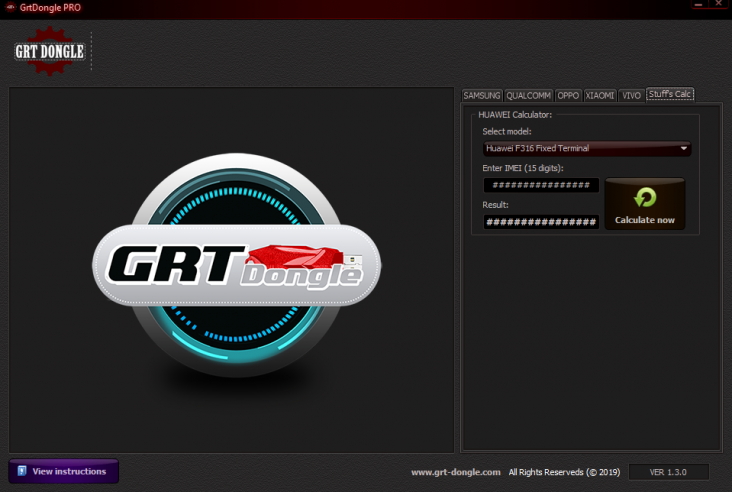This screenshot has width=732, height=492.
Task: Click the Result label
Action: point(495,205)
